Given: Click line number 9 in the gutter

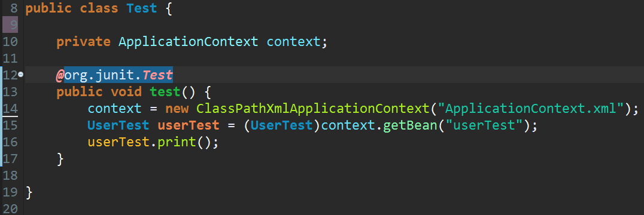Looking at the screenshot, I should (x=13, y=24).
